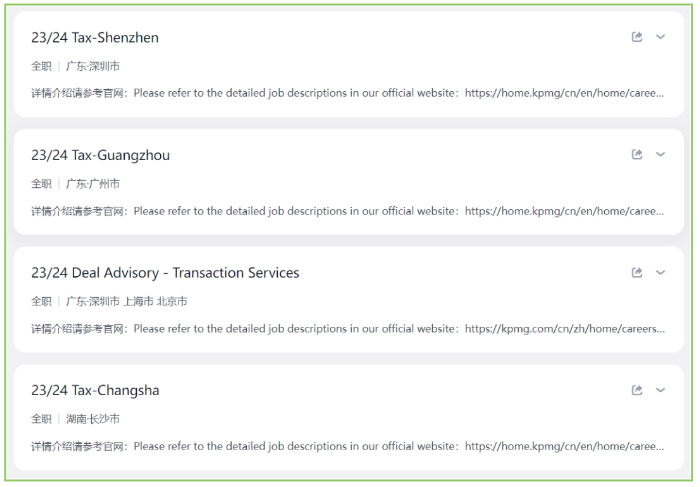Open the 23/24 Tax-Guangzhou job title
Viewport: 700px width, 487px height.
point(100,155)
